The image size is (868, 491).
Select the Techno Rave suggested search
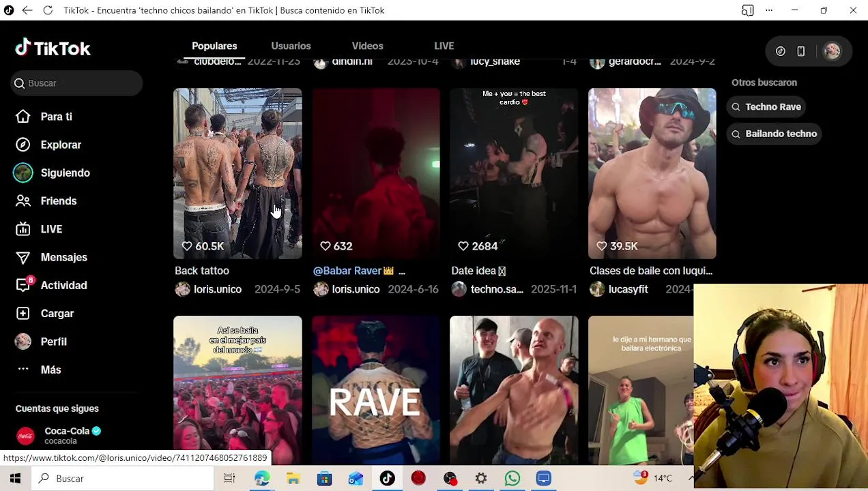[x=766, y=107]
